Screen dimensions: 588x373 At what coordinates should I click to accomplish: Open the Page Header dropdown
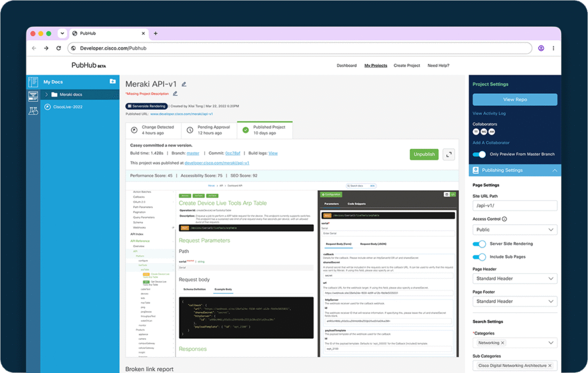[515, 278]
